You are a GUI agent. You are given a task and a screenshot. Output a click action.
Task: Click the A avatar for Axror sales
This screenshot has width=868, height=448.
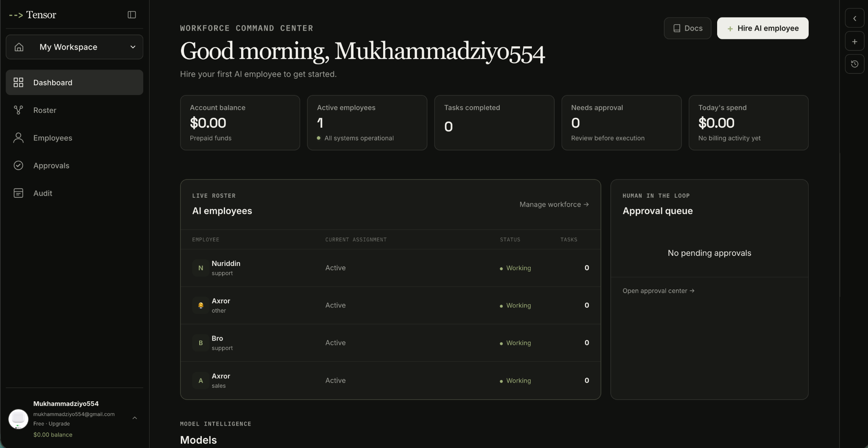[x=200, y=381]
